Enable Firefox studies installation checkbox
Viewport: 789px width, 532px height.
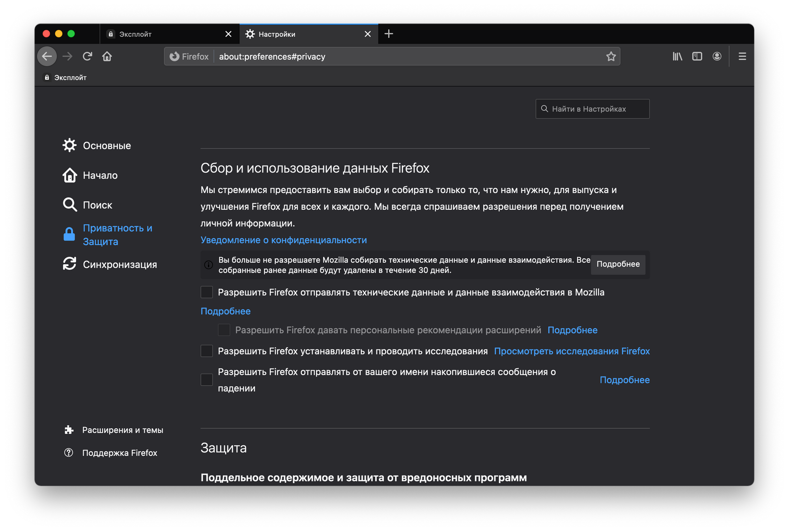tap(207, 351)
